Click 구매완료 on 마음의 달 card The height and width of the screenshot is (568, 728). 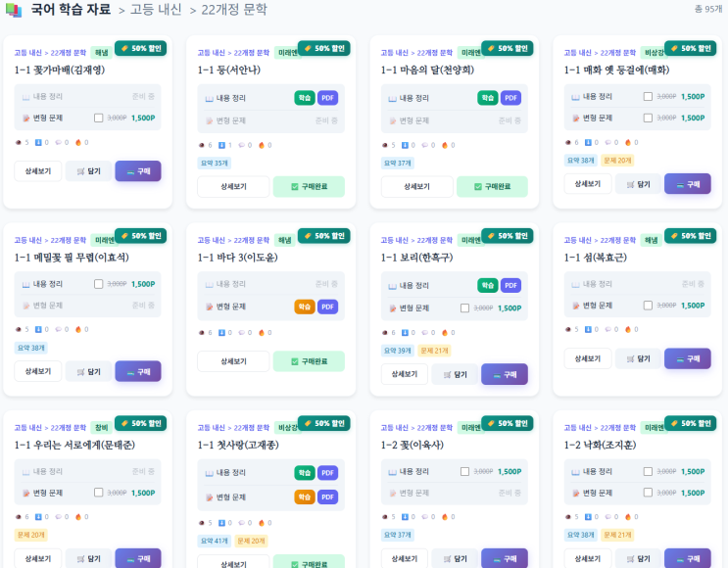pos(492,186)
